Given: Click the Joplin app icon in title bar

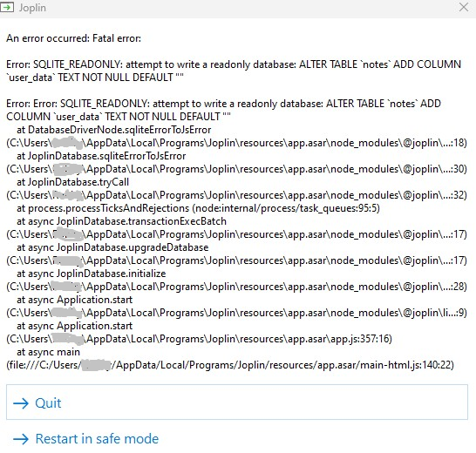Looking at the screenshot, I should pos(7,7).
